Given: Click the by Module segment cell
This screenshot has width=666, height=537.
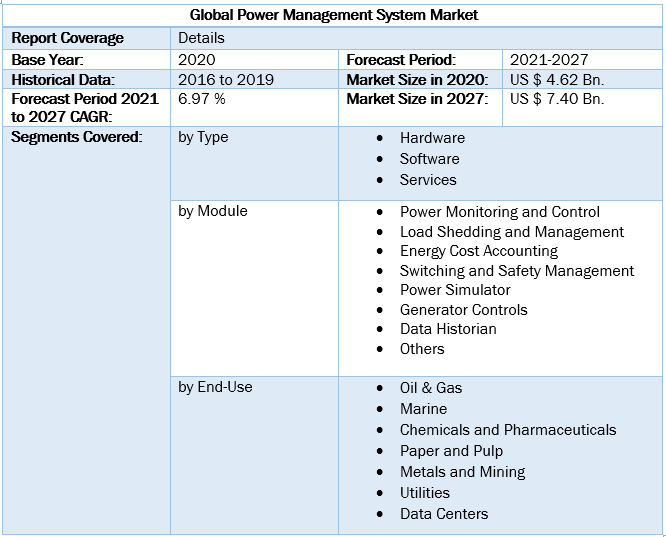Looking at the screenshot, I should tap(213, 211).
